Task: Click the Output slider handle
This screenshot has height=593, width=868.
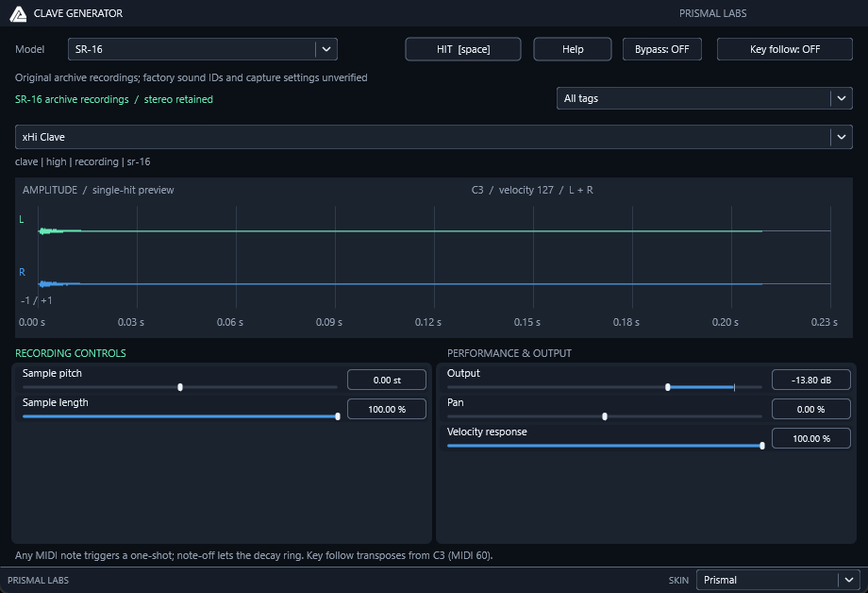Action: [x=668, y=387]
